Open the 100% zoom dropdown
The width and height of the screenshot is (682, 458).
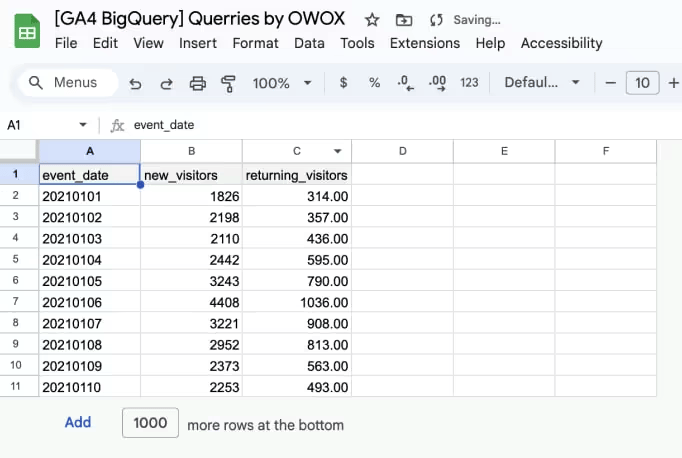point(282,83)
